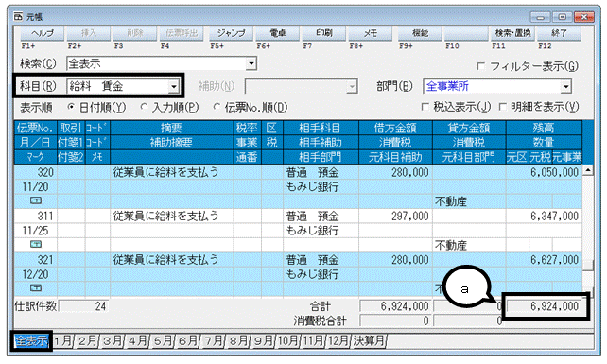Select voucher number 320 cell

(36, 172)
